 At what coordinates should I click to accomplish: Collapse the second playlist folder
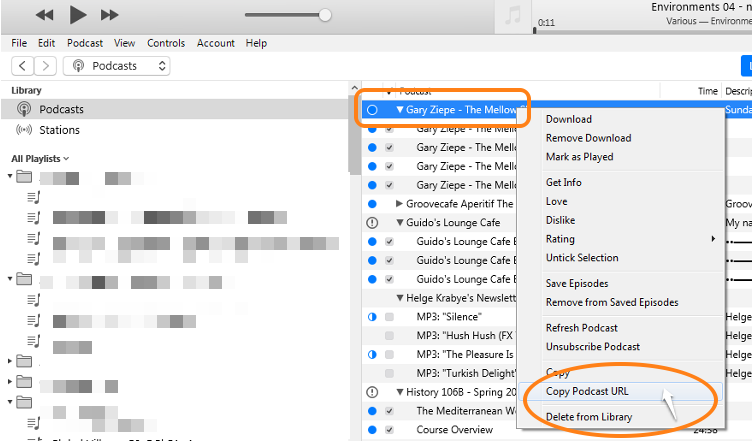pyautogui.click(x=10, y=279)
